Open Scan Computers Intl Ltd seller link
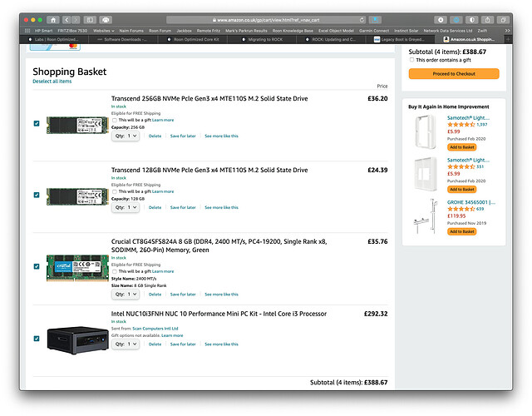This screenshot has width=532, height=416. click(x=155, y=329)
